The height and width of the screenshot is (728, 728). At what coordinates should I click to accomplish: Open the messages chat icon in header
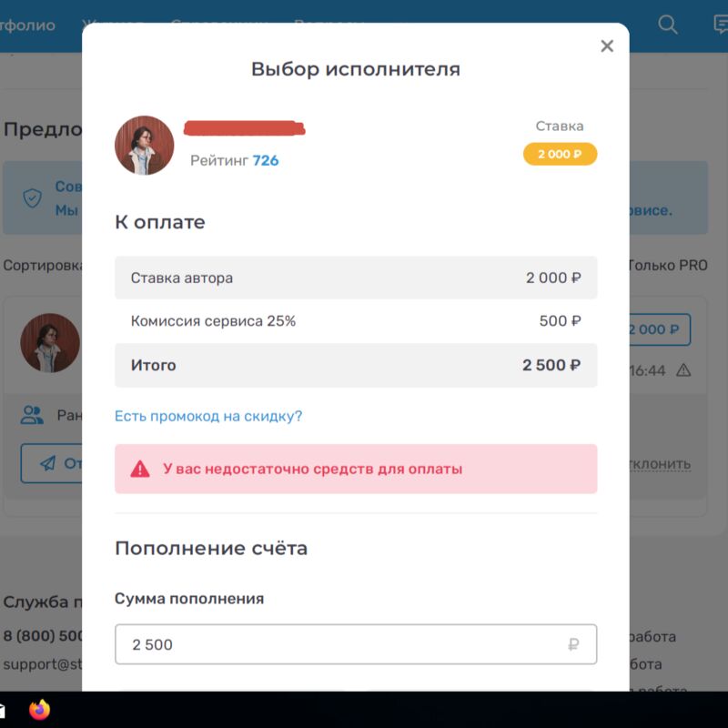tap(721, 25)
